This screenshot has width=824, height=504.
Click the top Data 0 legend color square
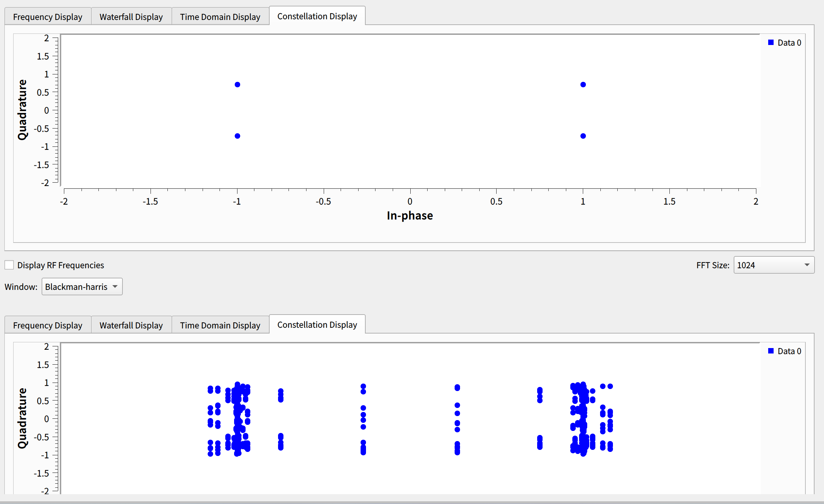pos(771,43)
